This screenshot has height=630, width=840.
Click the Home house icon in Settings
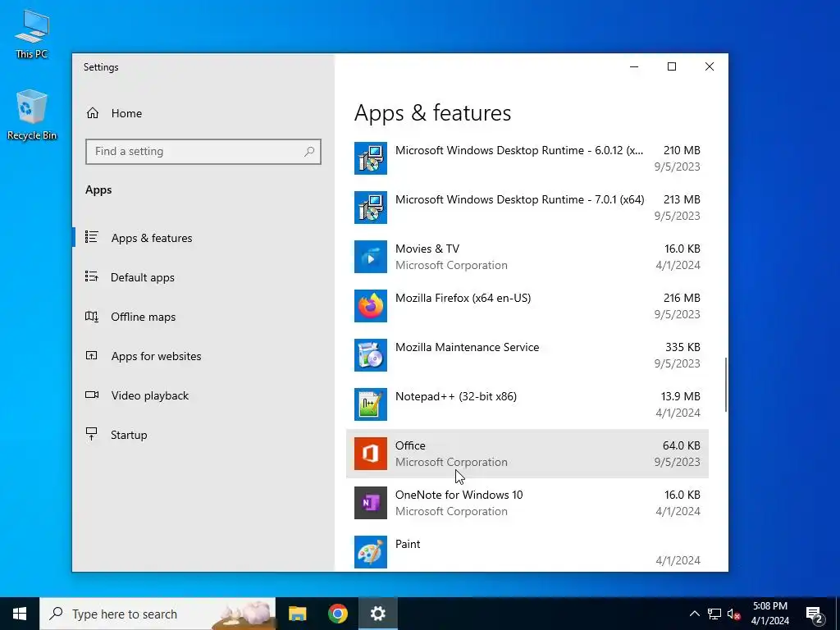pyautogui.click(x=93, y=113)
